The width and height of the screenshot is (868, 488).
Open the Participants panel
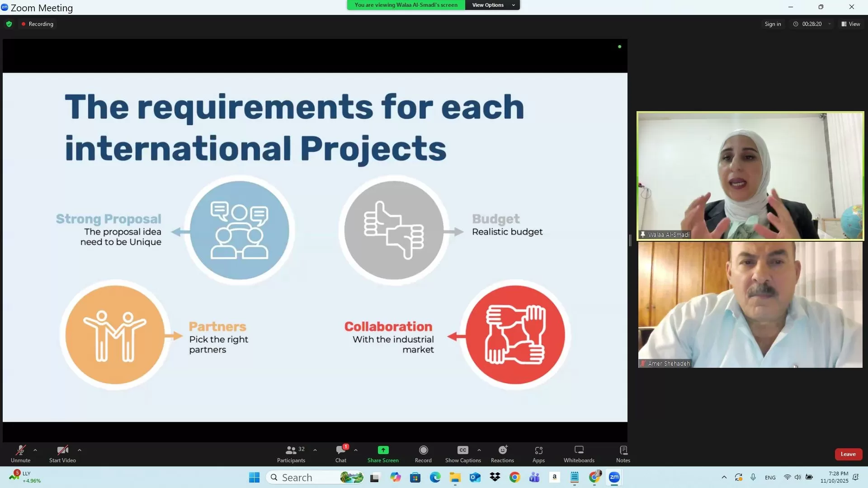pos(291,454)
